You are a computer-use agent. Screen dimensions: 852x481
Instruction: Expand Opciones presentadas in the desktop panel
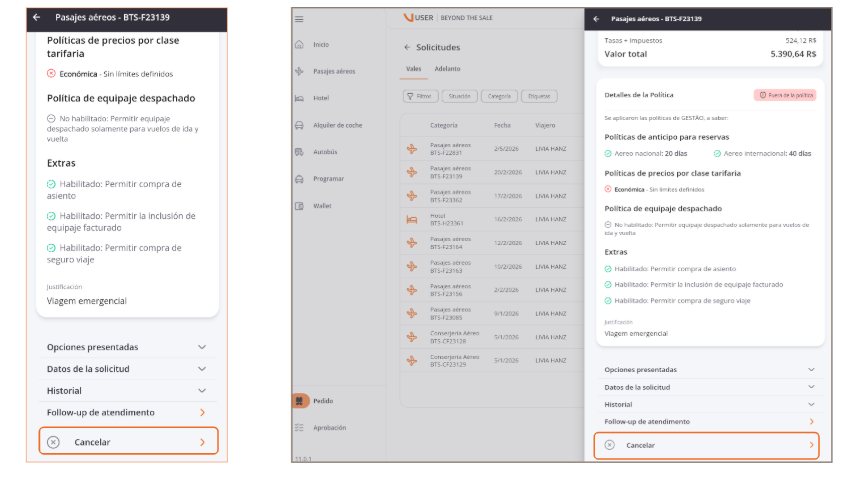pyautogui.click(x=710, y=369)
